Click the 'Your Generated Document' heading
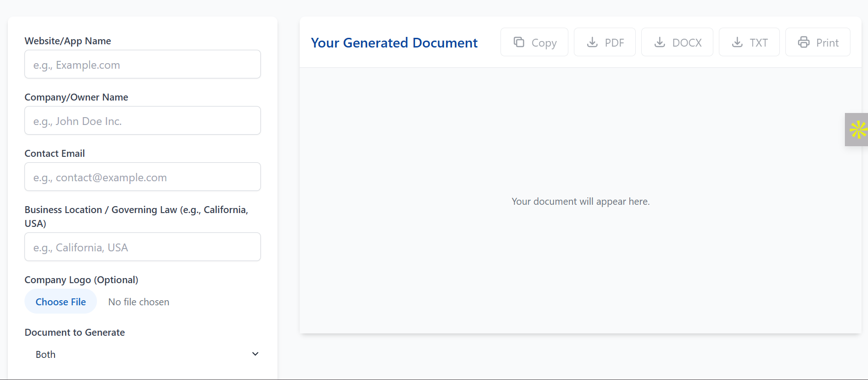 (394, 42)
